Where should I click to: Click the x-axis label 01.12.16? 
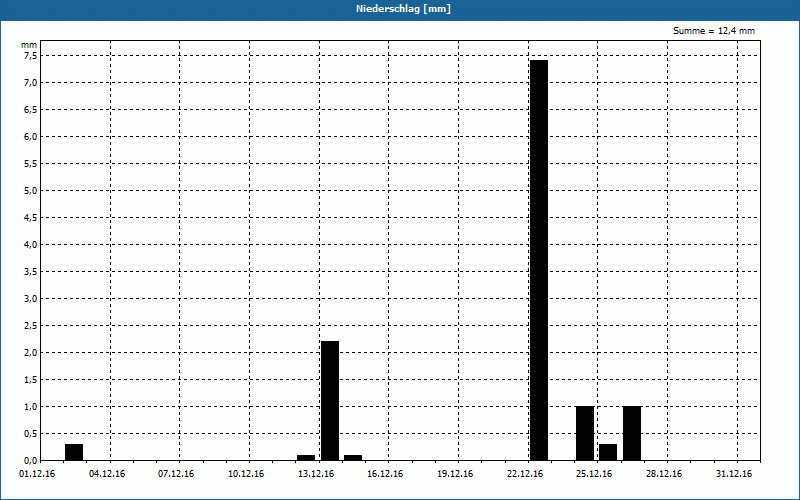tap(37, 474)
